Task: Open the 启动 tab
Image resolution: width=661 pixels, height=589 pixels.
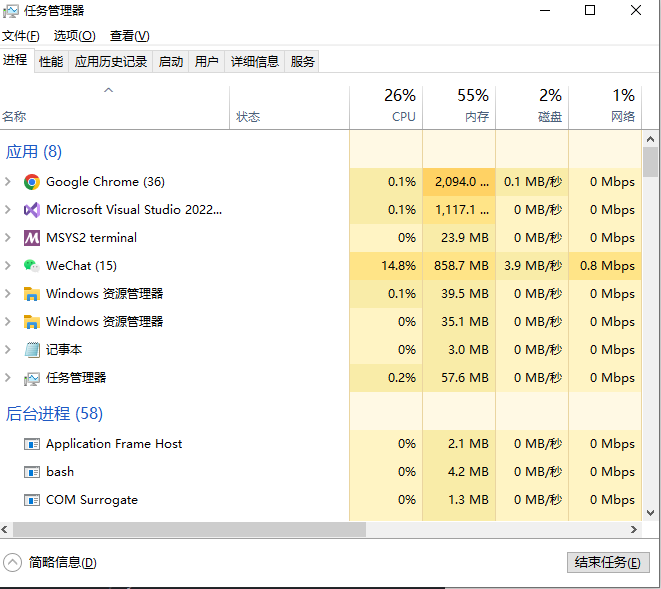Action: pos(171,61)
